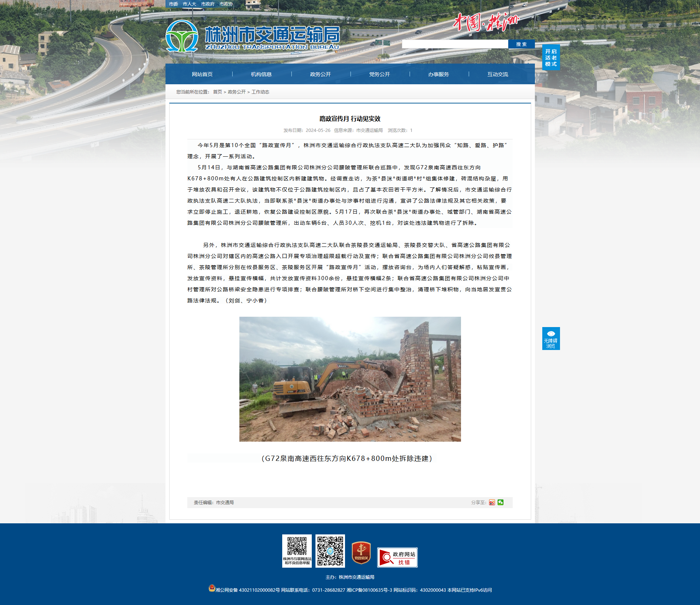Click the 网站联系电话 0731-28682827 text

pos(313,590)
